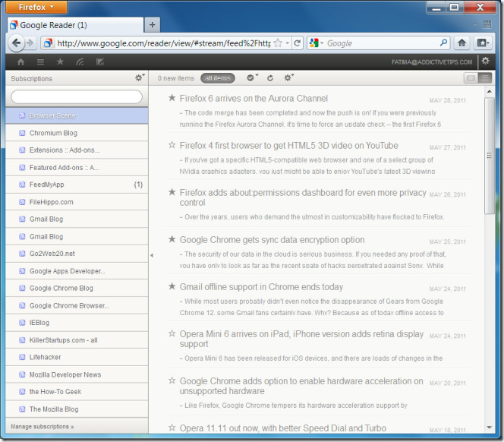504x442 pixels.
Task: Click the scroll up arrow of article list
Action: click(490, 92)
